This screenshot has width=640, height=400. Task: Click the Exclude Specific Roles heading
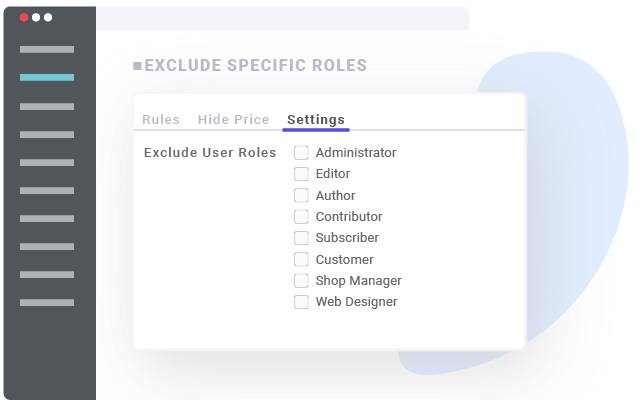[x=256, y=66]
